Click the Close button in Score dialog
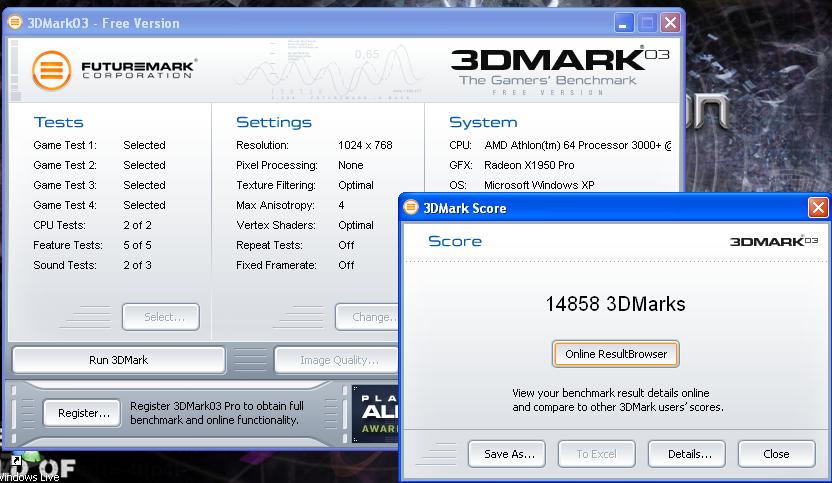 click(x=776, y=454)
